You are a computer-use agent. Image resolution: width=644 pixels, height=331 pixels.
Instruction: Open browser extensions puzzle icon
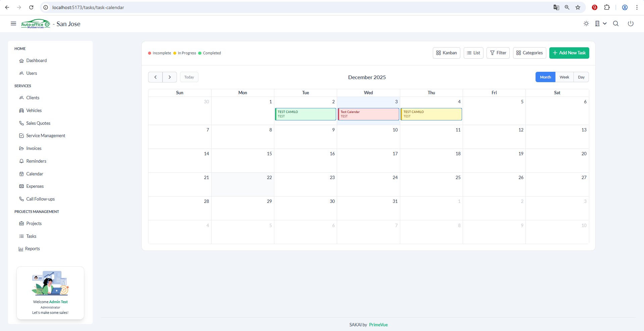(x=607, y=7)
